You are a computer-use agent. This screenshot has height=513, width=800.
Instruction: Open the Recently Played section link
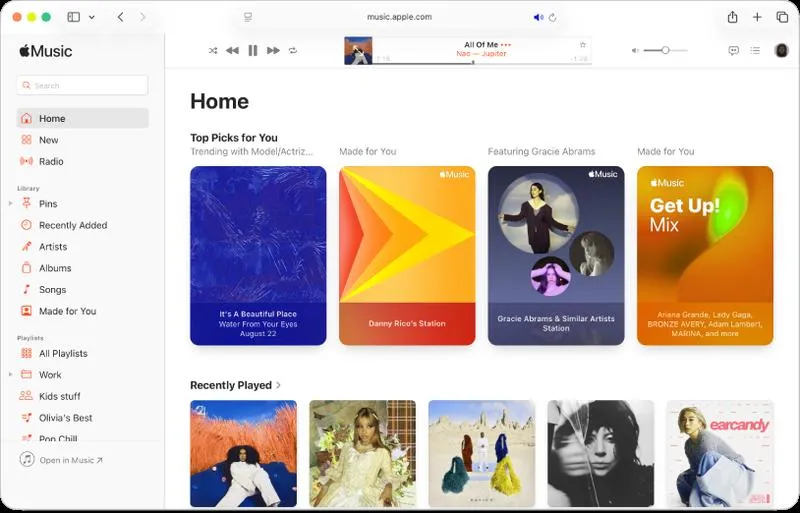[231, 385]
